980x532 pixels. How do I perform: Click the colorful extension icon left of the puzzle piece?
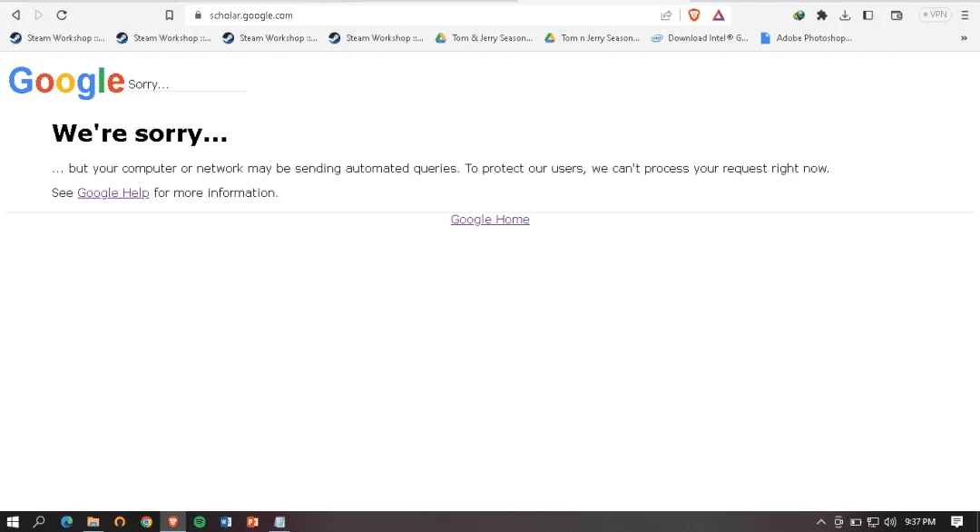point(799,15)
